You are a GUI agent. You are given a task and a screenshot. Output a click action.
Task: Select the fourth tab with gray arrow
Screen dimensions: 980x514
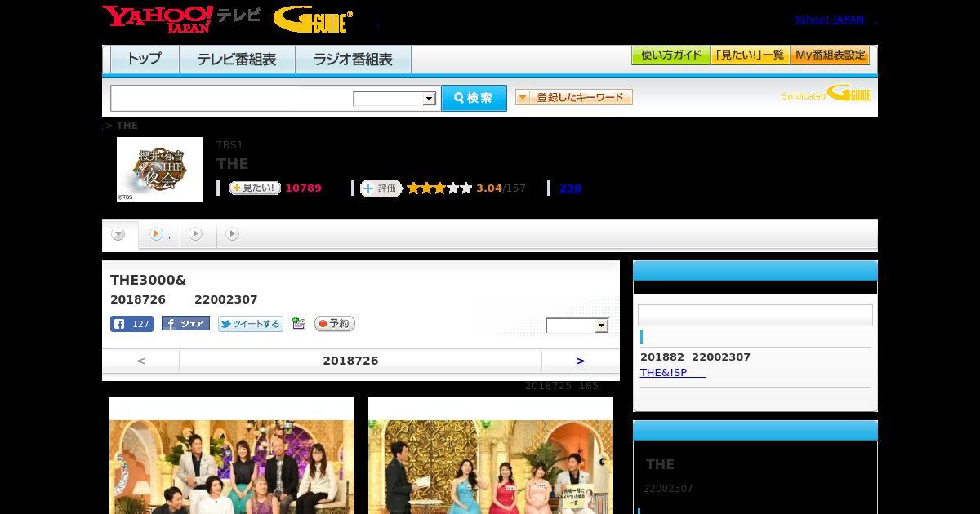point(233,234)
